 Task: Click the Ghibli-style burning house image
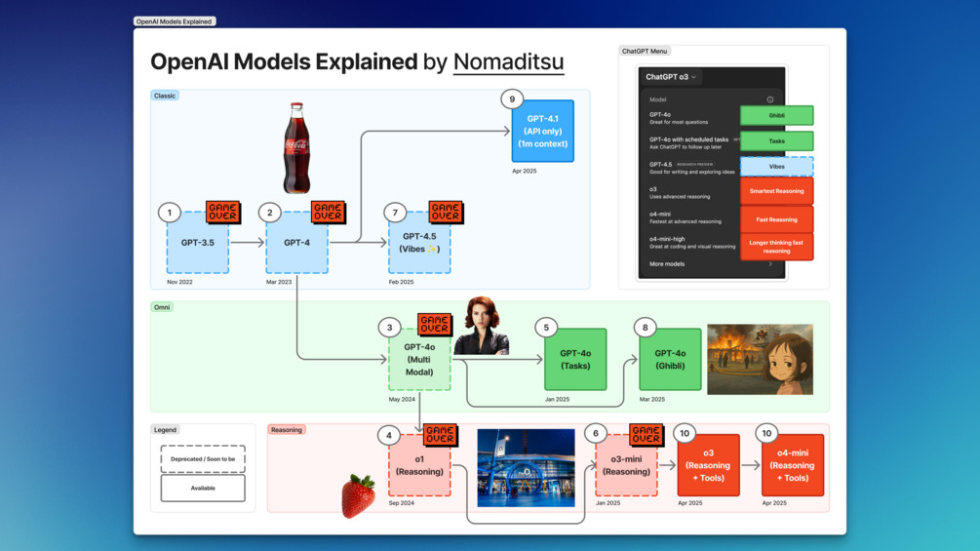(760, 359)
